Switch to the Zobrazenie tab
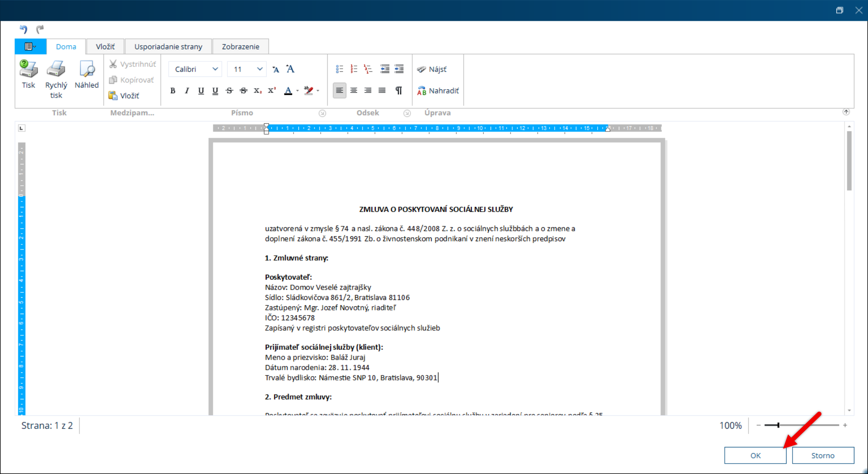The image size is (868, 474). [241, 47]
